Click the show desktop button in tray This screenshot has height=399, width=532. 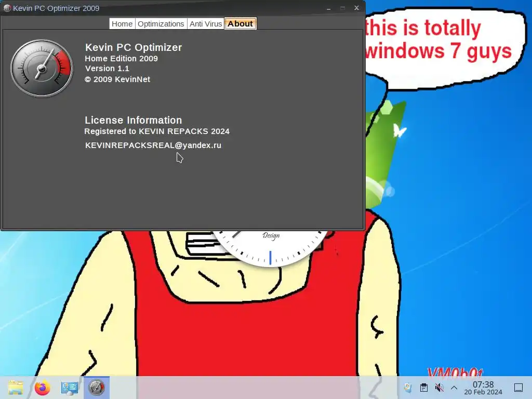coord(518,388)
